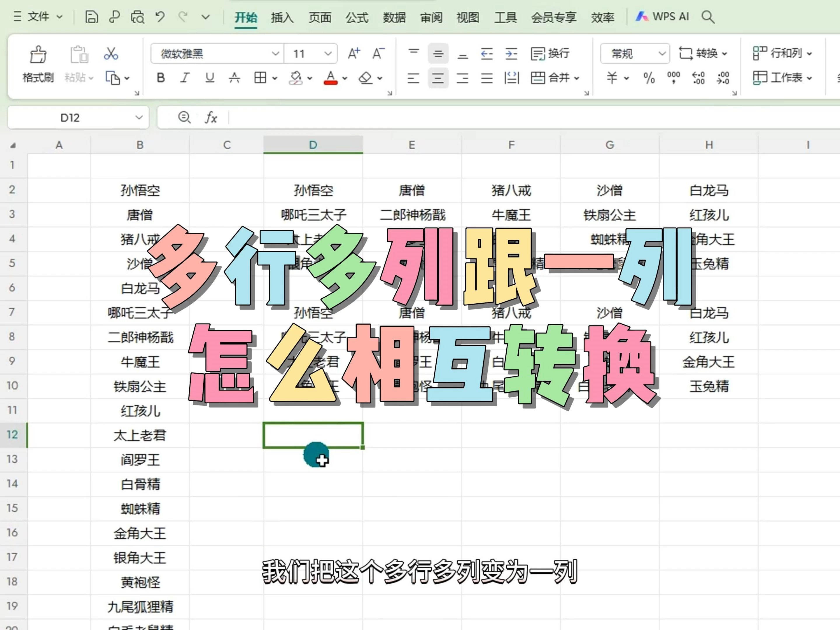Switch to the 插入 ribbon tab
840x630 pixels.
[281, 17]
